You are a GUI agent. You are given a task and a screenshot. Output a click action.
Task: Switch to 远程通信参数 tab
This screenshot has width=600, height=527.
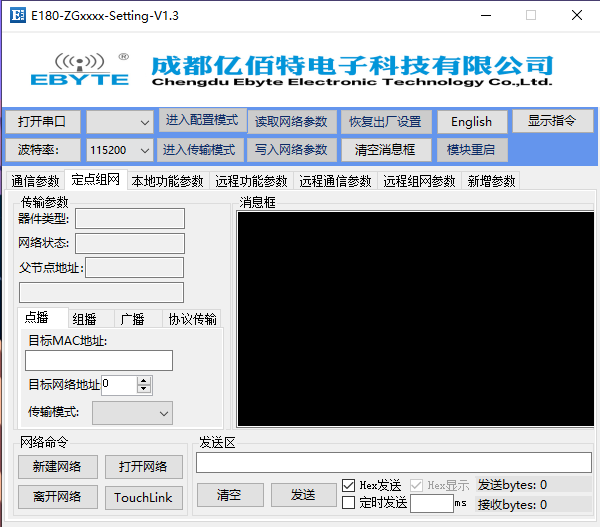(x=336, y=181)
